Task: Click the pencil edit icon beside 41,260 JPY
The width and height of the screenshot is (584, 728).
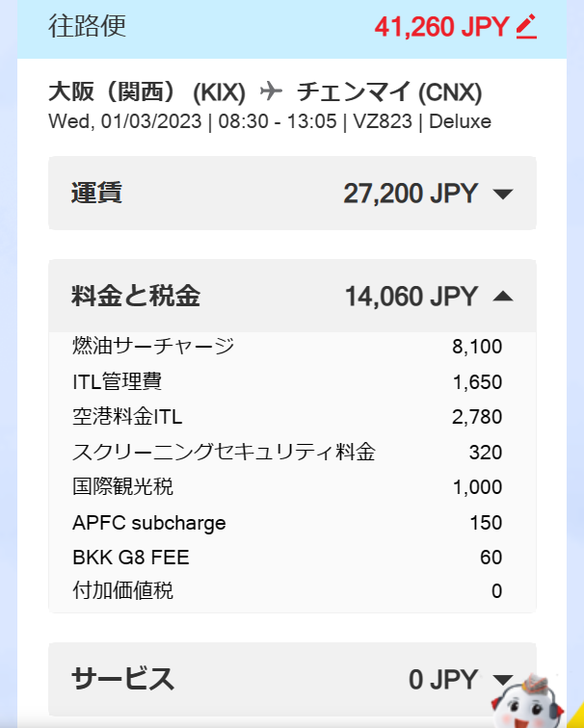Action: (x=526, y=27)
